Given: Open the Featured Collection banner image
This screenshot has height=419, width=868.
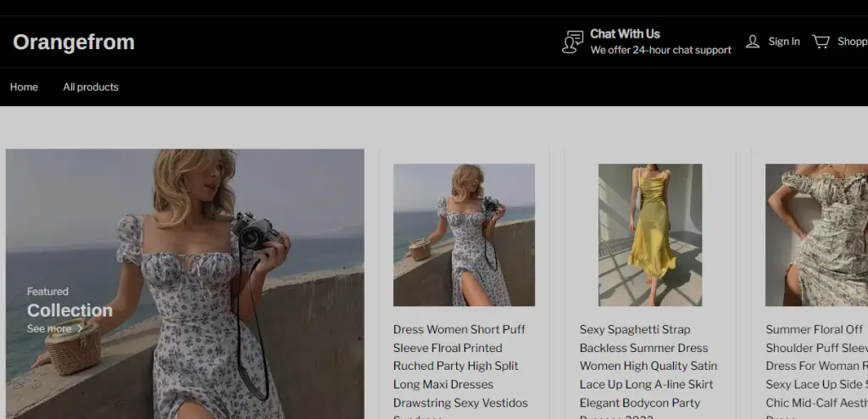Looking at the screenshot, I should pos(185,284).
